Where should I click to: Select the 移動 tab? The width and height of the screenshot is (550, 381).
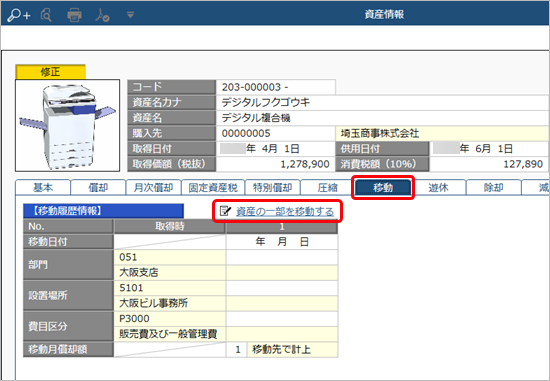[x=383, y=187]
